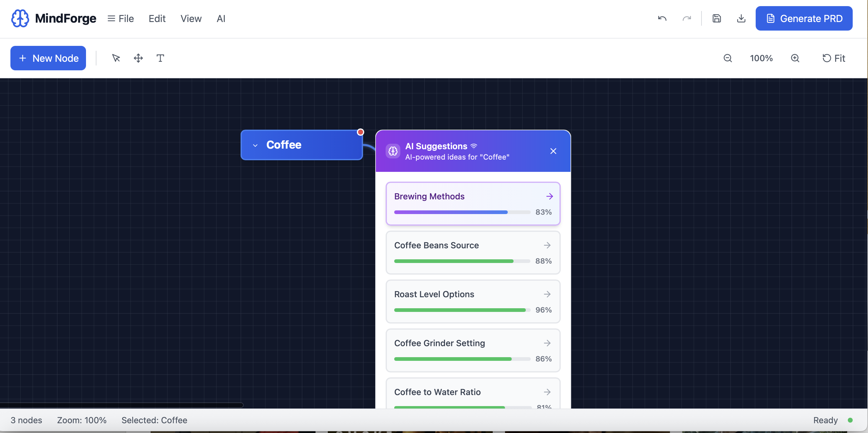Viewport: 868px width, 433px height.
Task: Click the MindForge brain logo
Action: tap(20, 18)
